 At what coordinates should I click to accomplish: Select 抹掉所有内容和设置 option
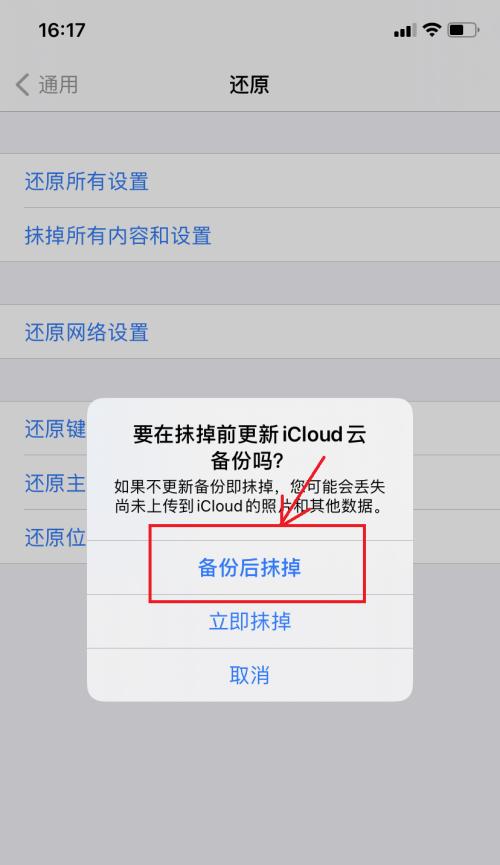point(250,235)
